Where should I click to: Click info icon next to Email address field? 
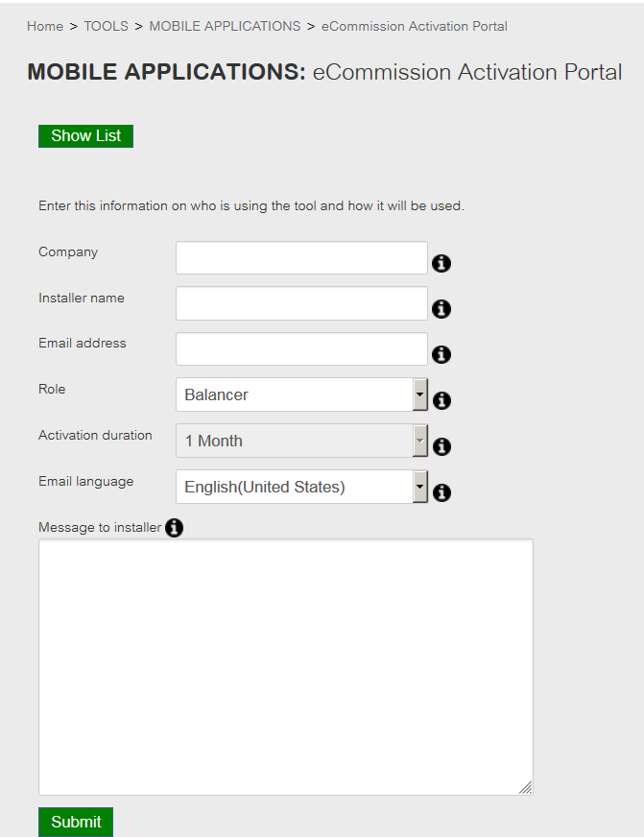point(441,354)
